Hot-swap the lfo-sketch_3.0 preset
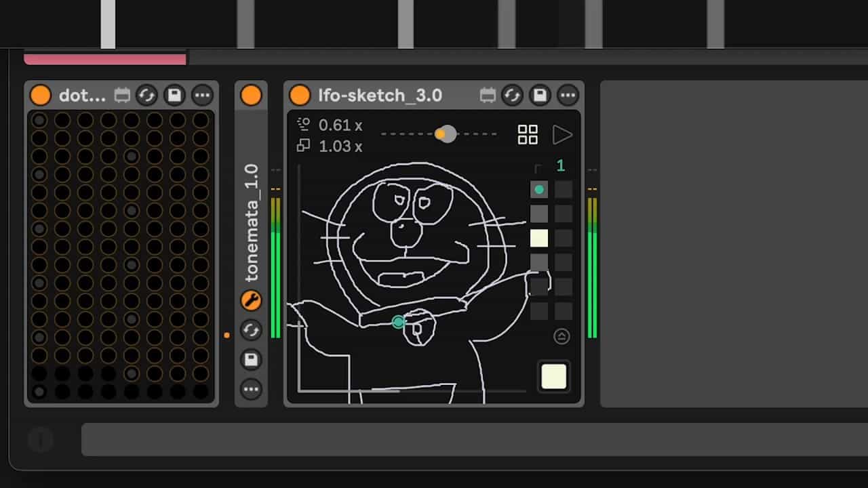The width and height of the screenshot is (868, 488). 512,96
